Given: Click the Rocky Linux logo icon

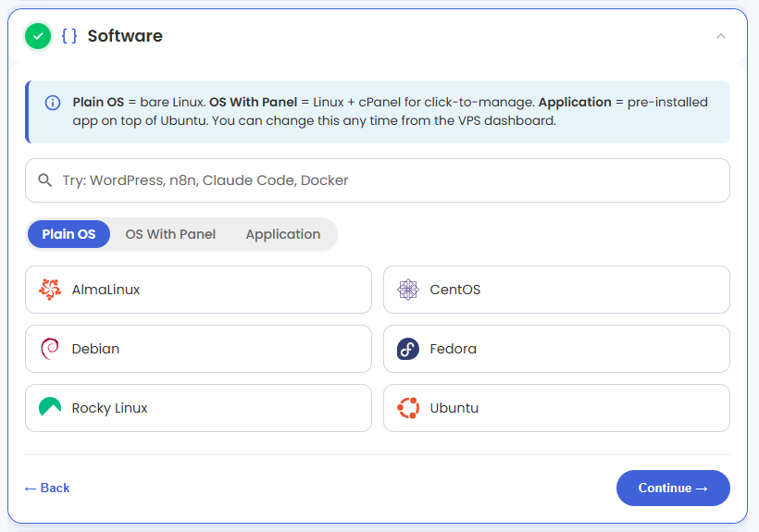Looking at the screenshot, I should [x=50, y=407].
